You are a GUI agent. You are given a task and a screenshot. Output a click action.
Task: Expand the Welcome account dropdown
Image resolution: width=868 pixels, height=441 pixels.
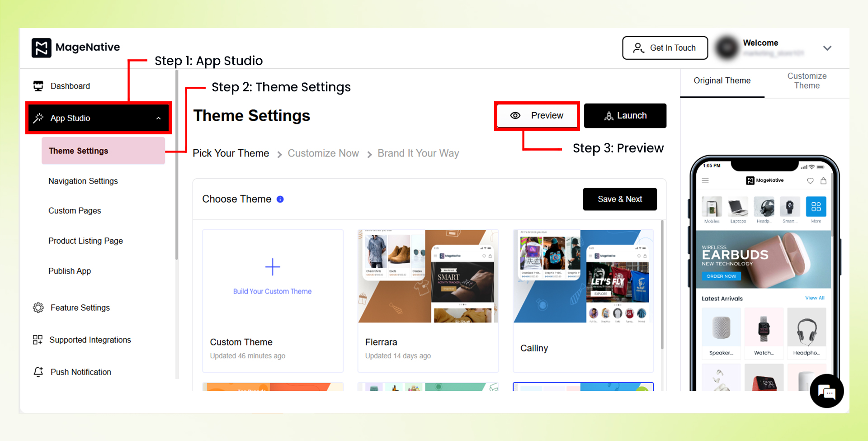[828, 48]
